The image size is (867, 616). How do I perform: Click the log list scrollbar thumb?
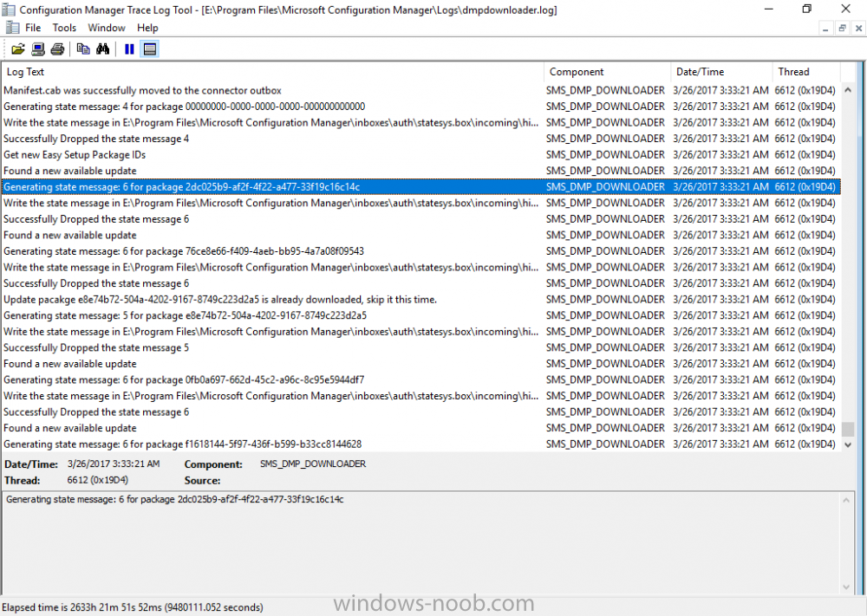pos(848,429)
